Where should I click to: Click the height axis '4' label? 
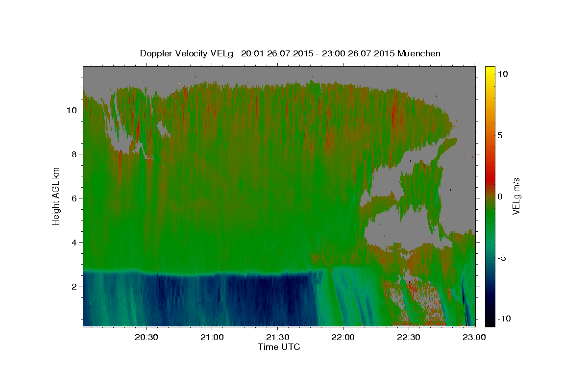point(75,243)
